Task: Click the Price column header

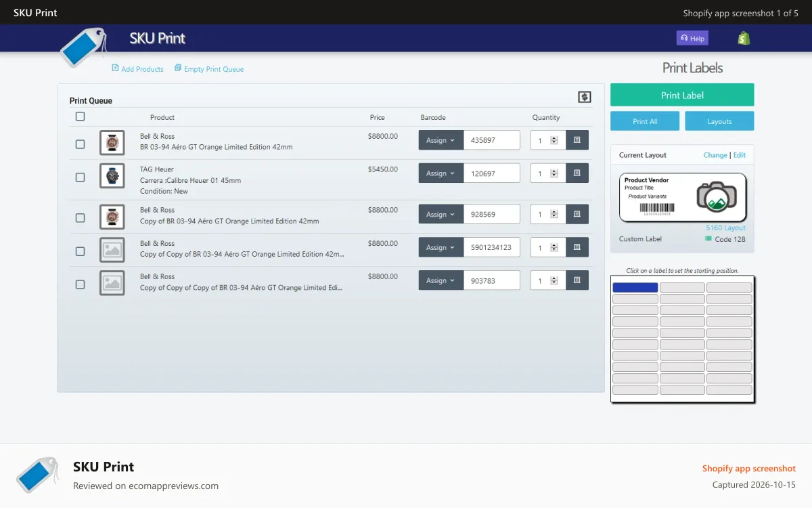Action: [x=377, y=117]
